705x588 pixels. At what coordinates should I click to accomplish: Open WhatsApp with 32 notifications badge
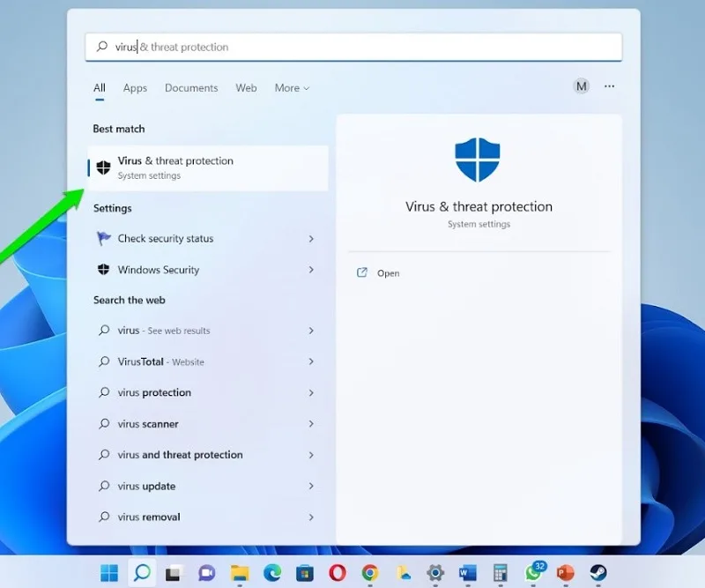pos(534,572)
